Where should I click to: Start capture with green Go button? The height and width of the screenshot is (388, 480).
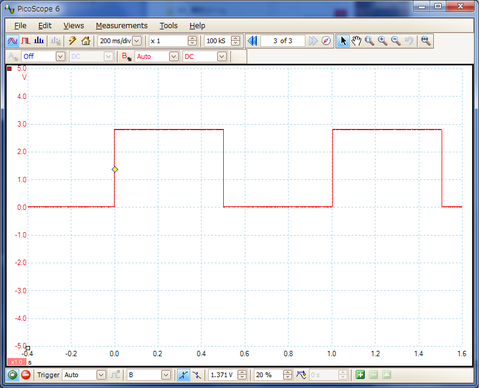coord(13,375)
